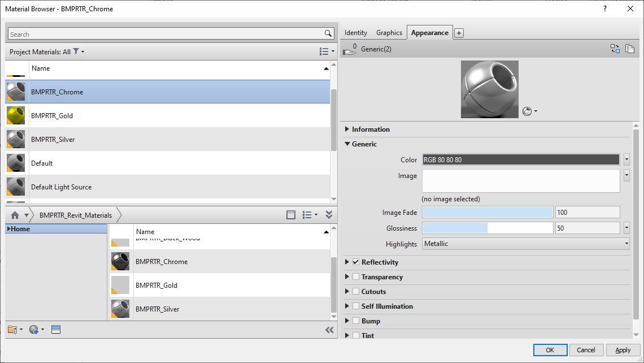This screenshot has width=644, height=363.
Task: Click the BMPRTR_Revit_Materials breadcrumb
Action: click(76, 215)
